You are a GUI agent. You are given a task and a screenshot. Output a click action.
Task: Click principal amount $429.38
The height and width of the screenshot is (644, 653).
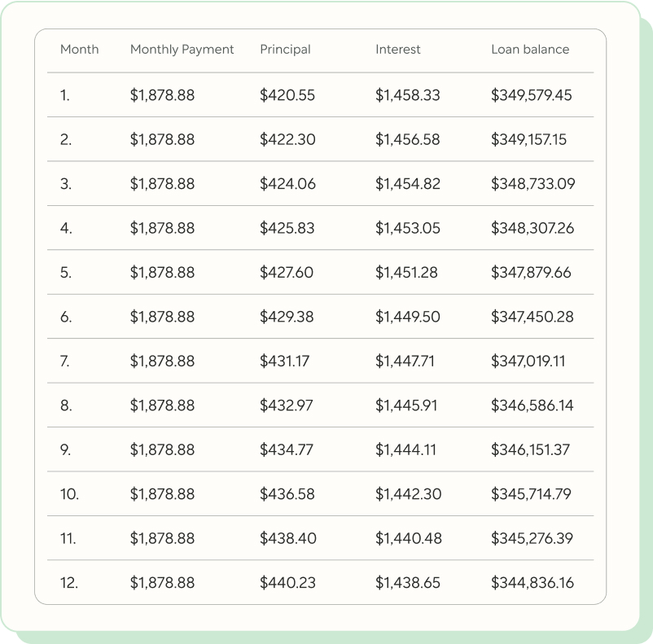pyautogui.click(x=287, y=317)
